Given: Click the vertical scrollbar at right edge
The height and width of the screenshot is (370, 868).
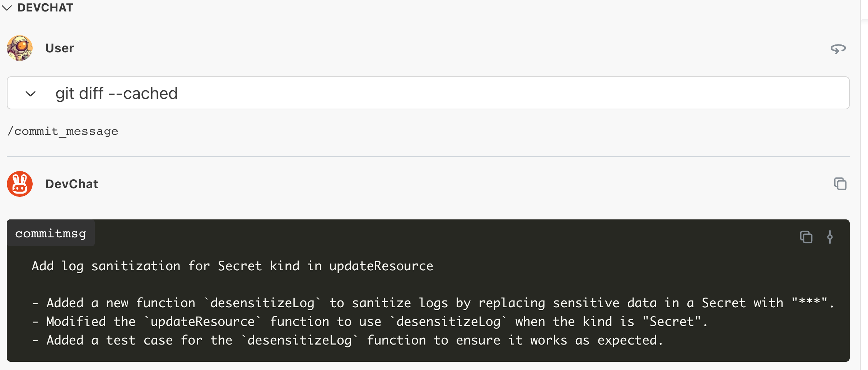Looking at the screenshot, I should click(x=864, y=179).
